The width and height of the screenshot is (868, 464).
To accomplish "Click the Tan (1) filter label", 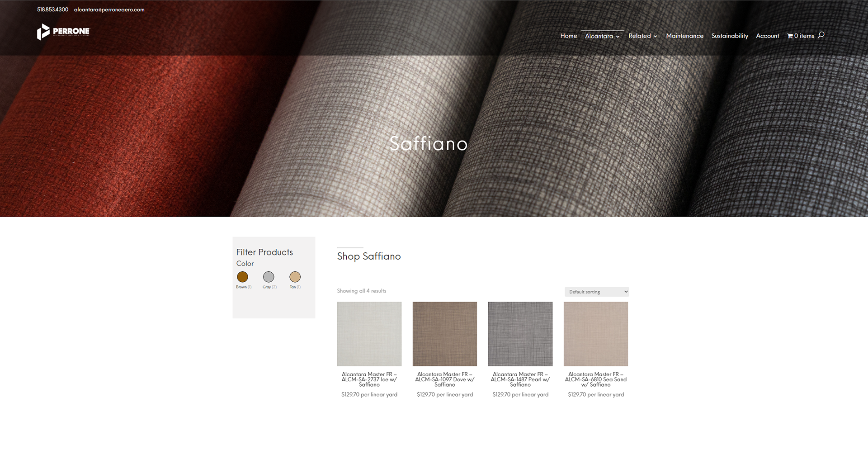I will (x=295, y=287).
